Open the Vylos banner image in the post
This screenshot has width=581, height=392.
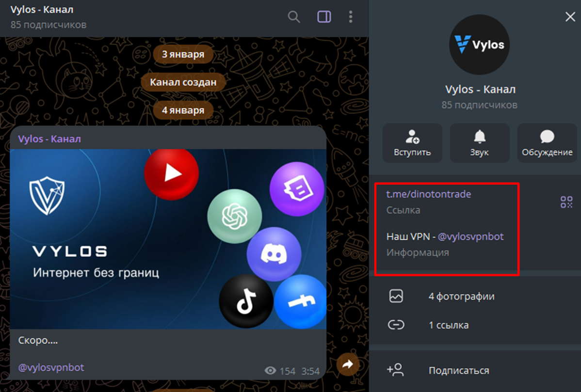click(x=168, y=239)
